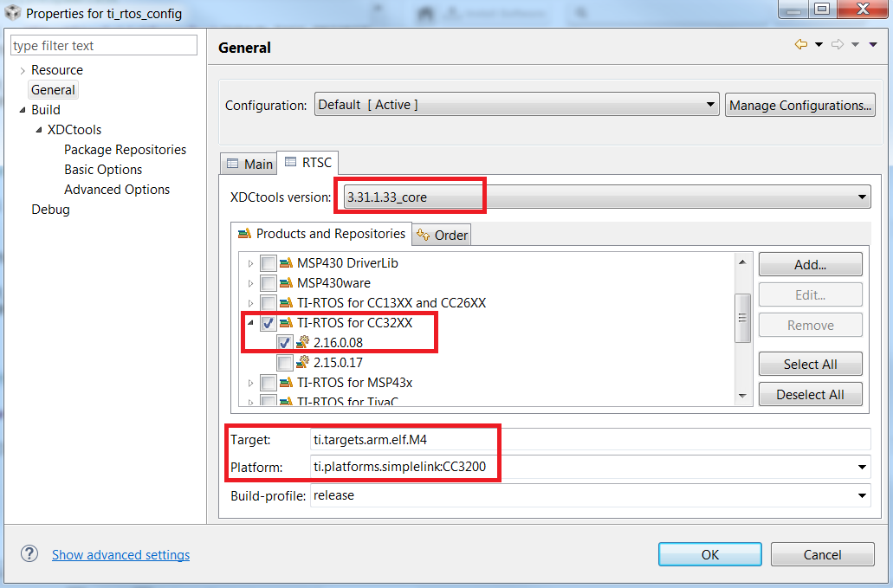Click the TI-RTOS for MSP43x product icon
Image resolution: width=893 pixels, height=588 pixels.
[x=287, y=383]
